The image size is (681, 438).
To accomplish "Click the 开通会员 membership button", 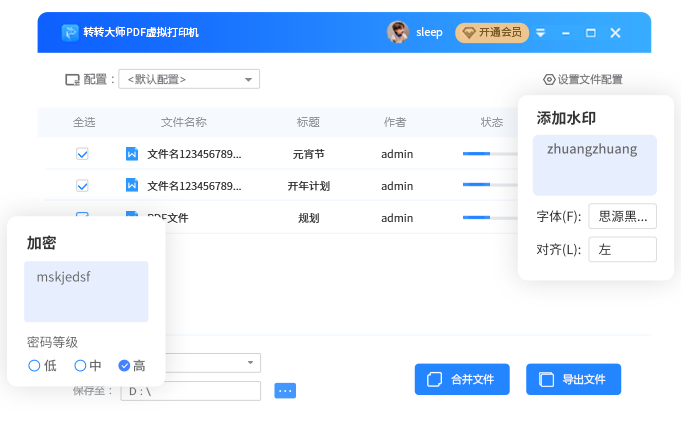I will 492,33.
